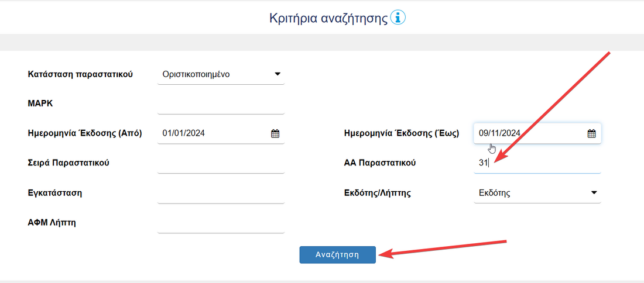Click the info icon beside Κριτήρια αναζήτησης
The height and width of the screenshot is (283, 644).
[399, 18]
